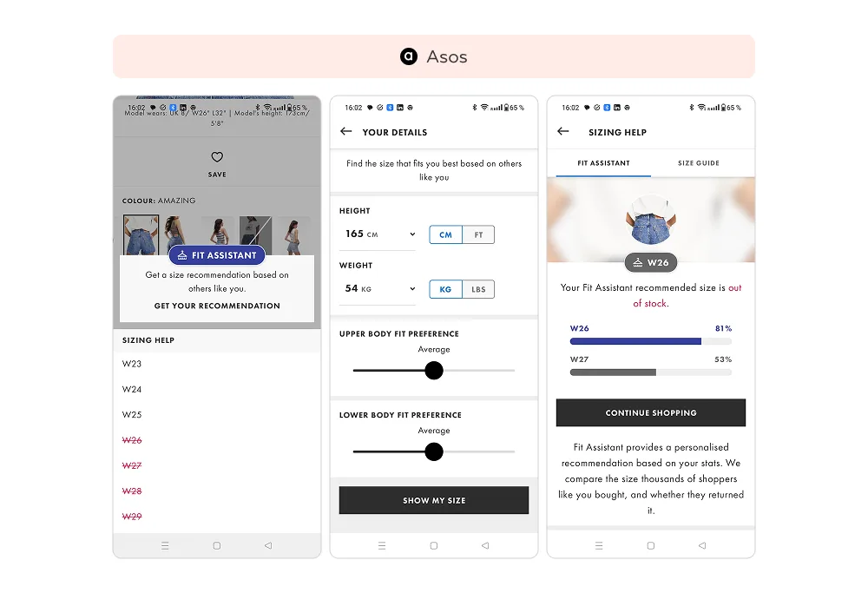
Task: Tap circular shorts product image
Action: (651, 220)
